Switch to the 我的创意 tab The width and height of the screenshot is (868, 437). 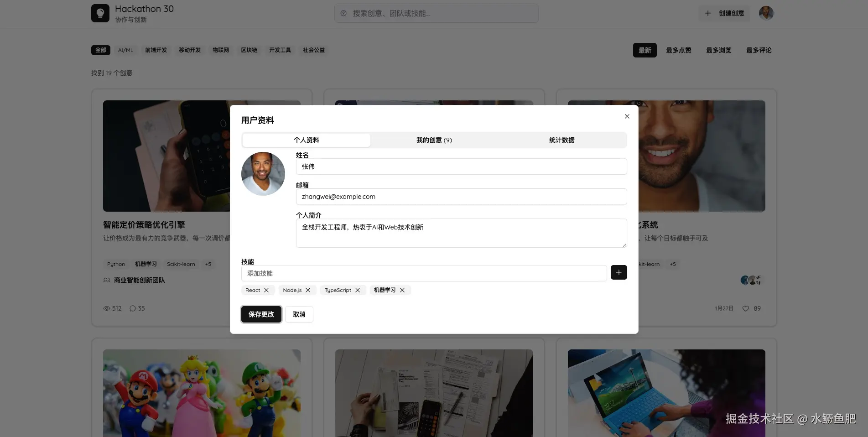pos(434,140)
